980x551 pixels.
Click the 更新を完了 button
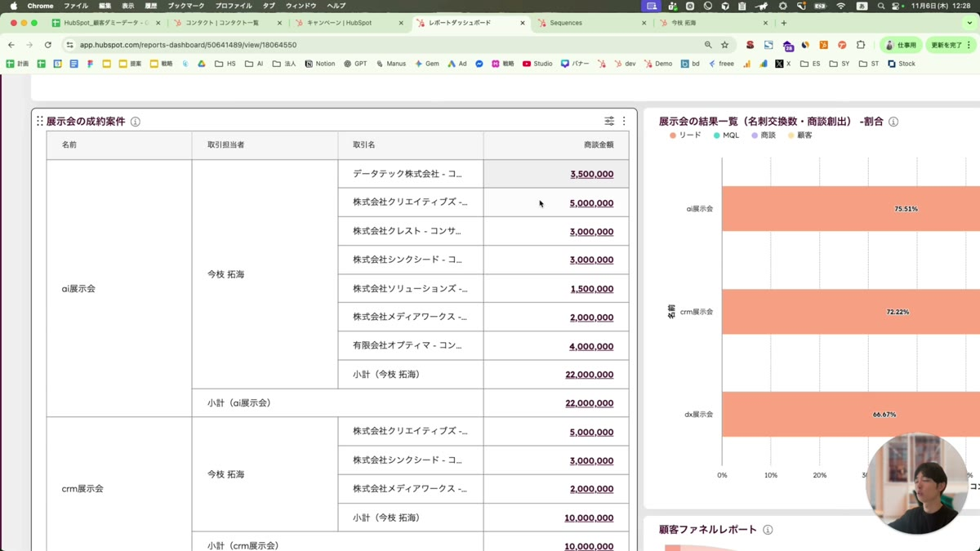(x=947, y=45)
